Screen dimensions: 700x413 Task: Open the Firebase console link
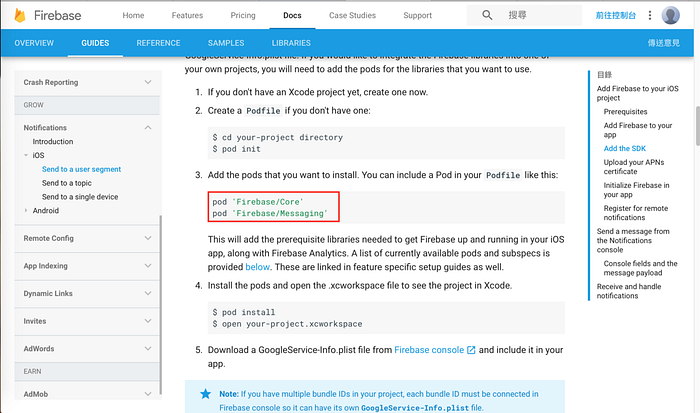click(429, 350)
